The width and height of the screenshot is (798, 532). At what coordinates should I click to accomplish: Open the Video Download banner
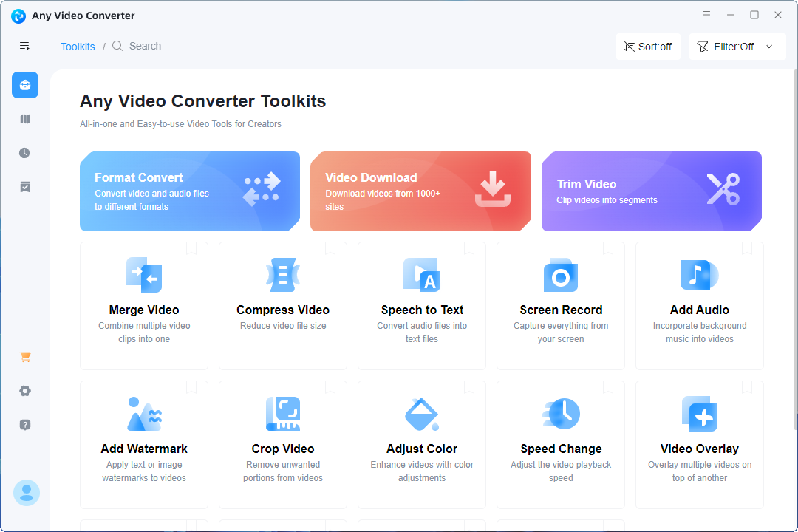click(x=420, y=191)
